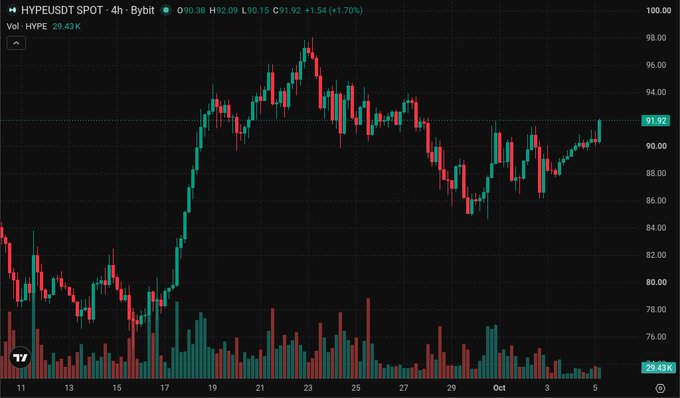Click the 96.00 price axis label
680x398 pixels.
[656, 65]
